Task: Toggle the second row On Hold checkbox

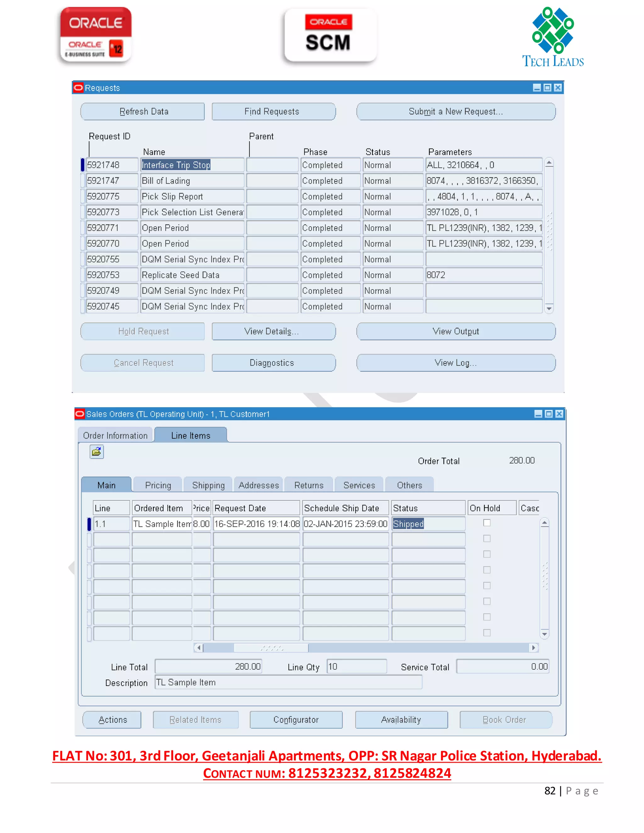Action: pyautogui.click(x=487, y=538)
